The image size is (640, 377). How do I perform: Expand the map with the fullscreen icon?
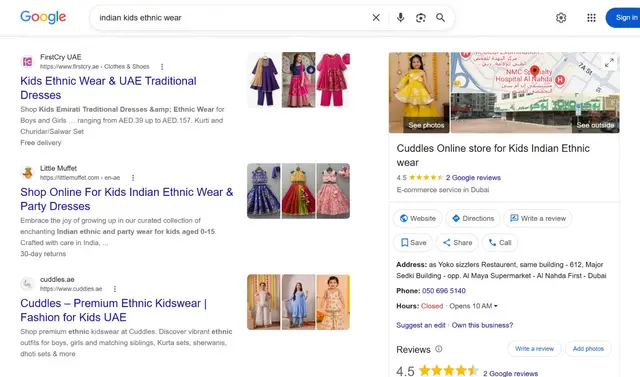[x=609, y=63]
